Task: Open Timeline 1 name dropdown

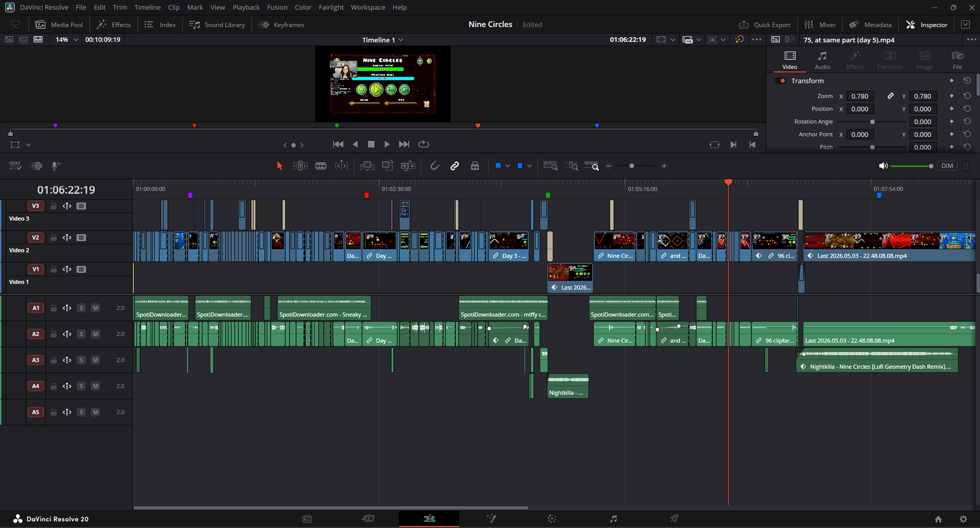Action: point(382,40)
